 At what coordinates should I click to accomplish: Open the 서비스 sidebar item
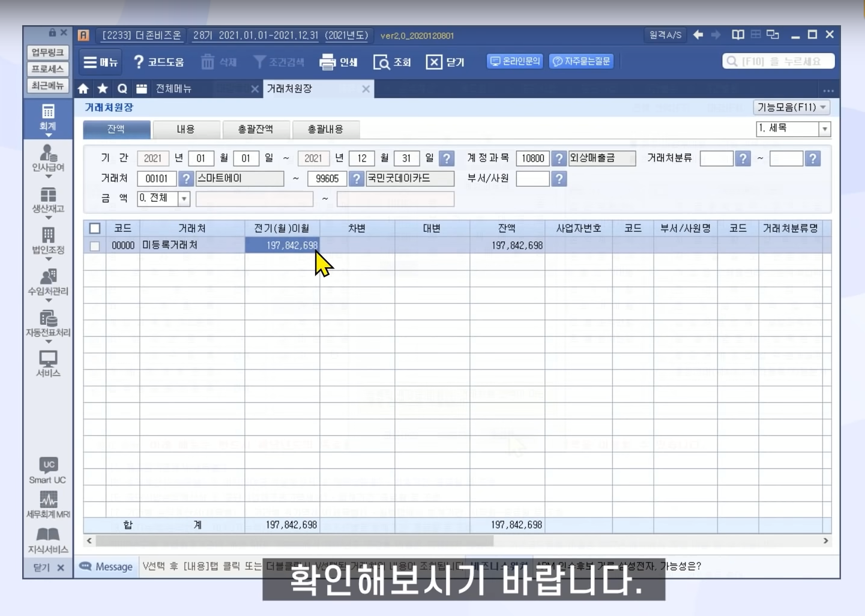click(48, 364)
